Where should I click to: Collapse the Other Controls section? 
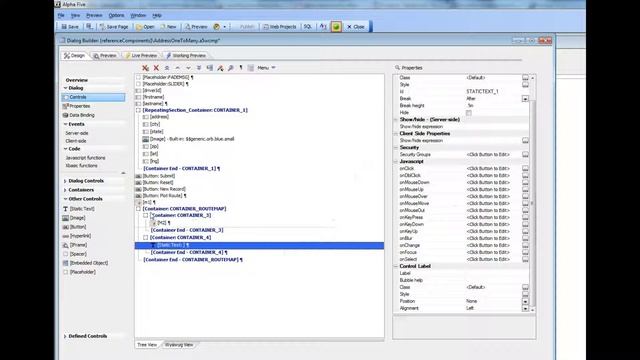click(65, 199)
